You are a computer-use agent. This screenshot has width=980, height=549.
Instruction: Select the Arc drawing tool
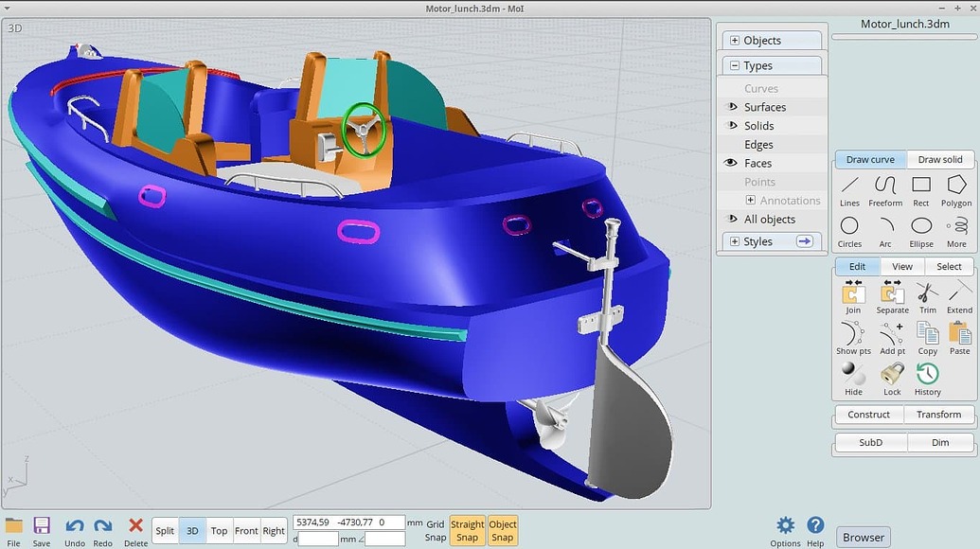tap(885, 232)
